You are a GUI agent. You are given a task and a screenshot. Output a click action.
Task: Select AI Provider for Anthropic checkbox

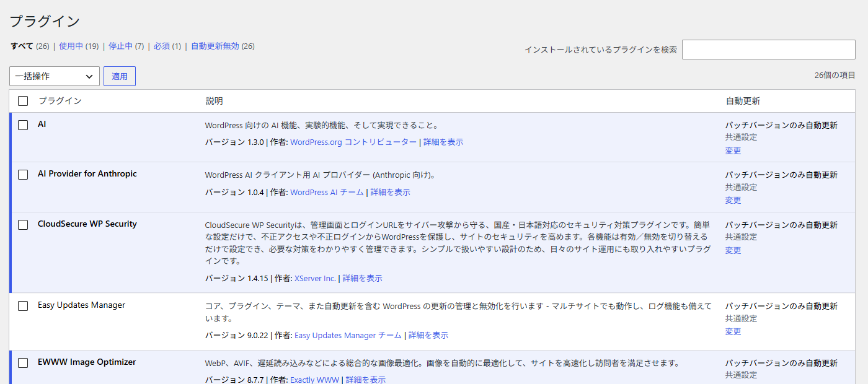[23, 175]
